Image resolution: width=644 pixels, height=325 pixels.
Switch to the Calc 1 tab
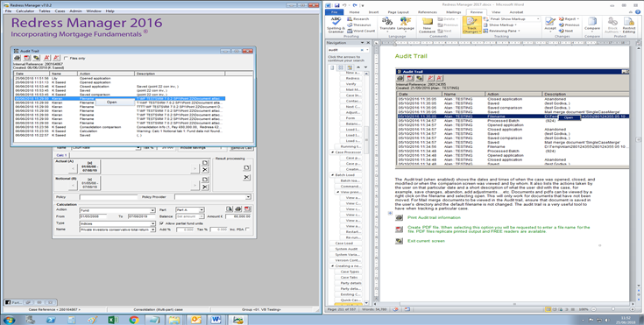click(x=62, y=155)
